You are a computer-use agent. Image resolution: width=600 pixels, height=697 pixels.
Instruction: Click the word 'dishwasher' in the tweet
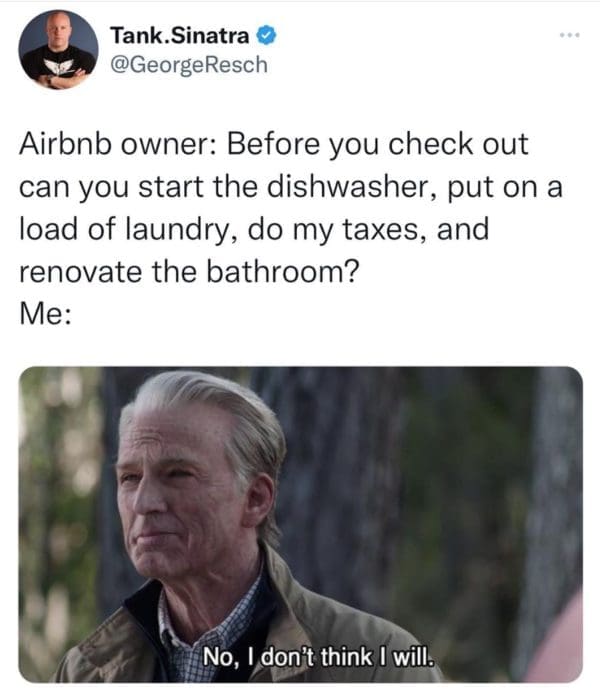coord(347,186)
